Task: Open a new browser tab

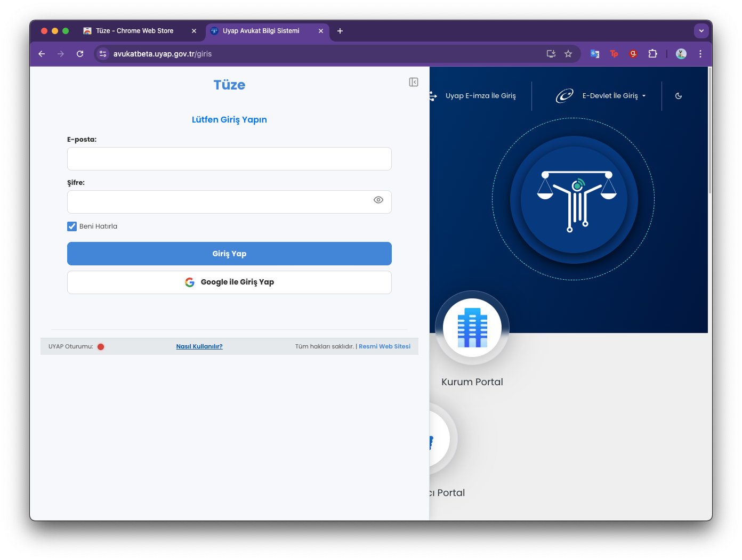Action: pos(340,31)
